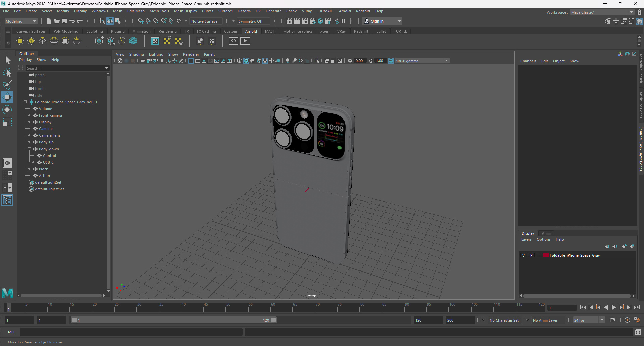644x346 pixels.
Task: Click the Maya home logo icon
Action: 7,293
